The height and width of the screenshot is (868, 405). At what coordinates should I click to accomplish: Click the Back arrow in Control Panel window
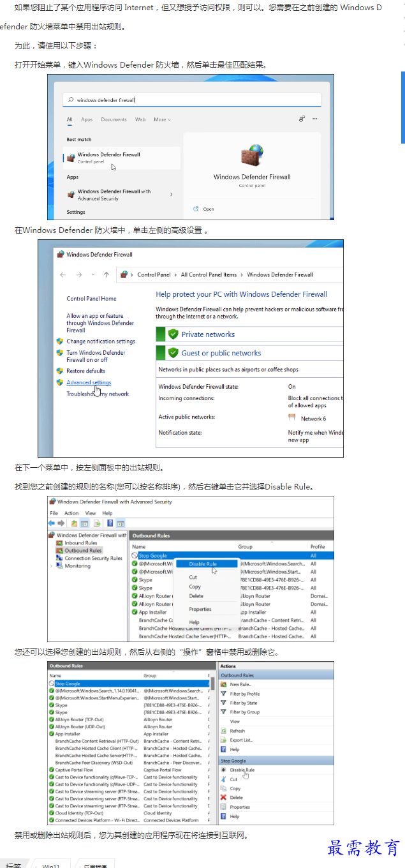63,274
